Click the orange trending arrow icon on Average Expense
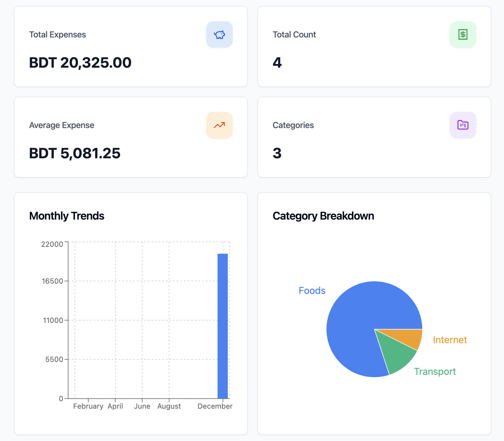This screenshot has height=441, width=504. pos(219,125)
